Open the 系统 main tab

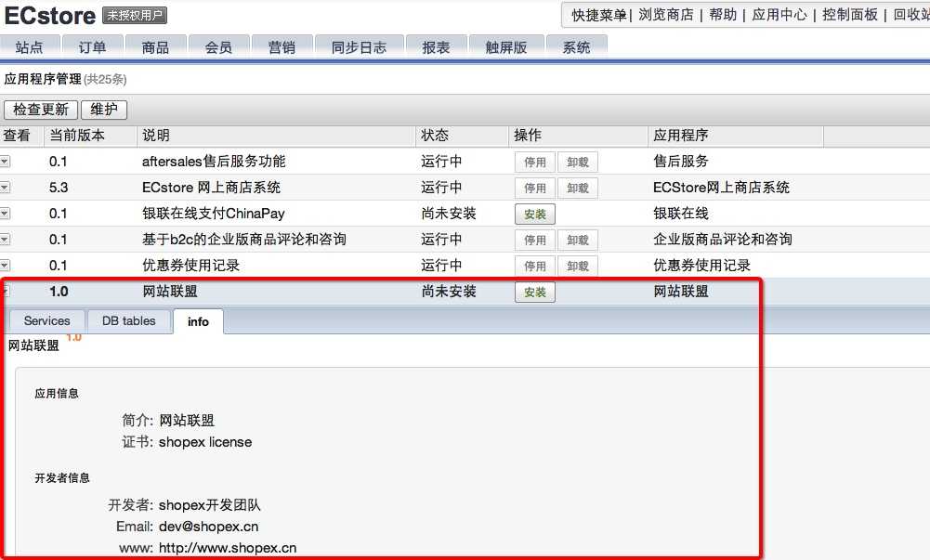pos(577,47)
